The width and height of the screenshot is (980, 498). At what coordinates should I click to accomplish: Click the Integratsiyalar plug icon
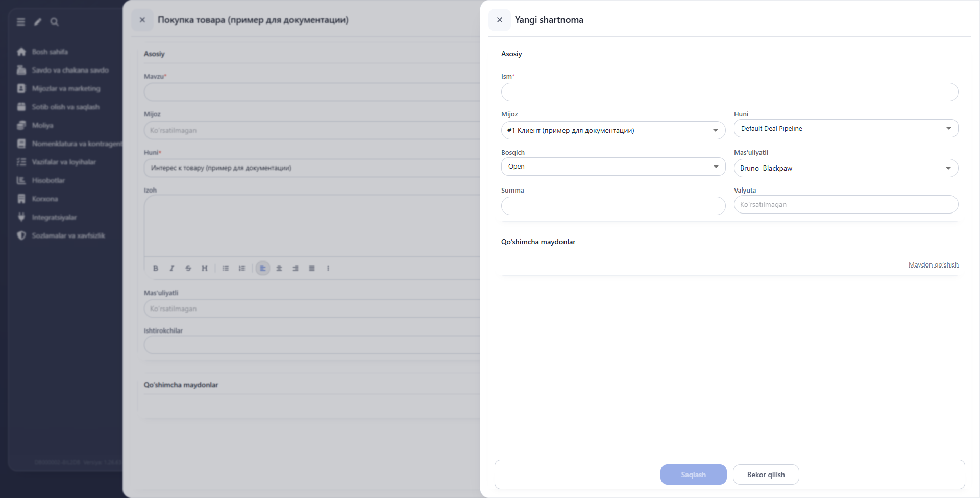(x=21, y=217)
